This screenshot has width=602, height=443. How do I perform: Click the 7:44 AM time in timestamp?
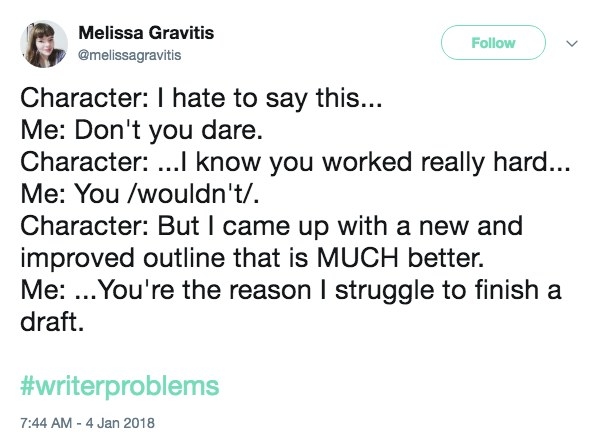point(46,423)
